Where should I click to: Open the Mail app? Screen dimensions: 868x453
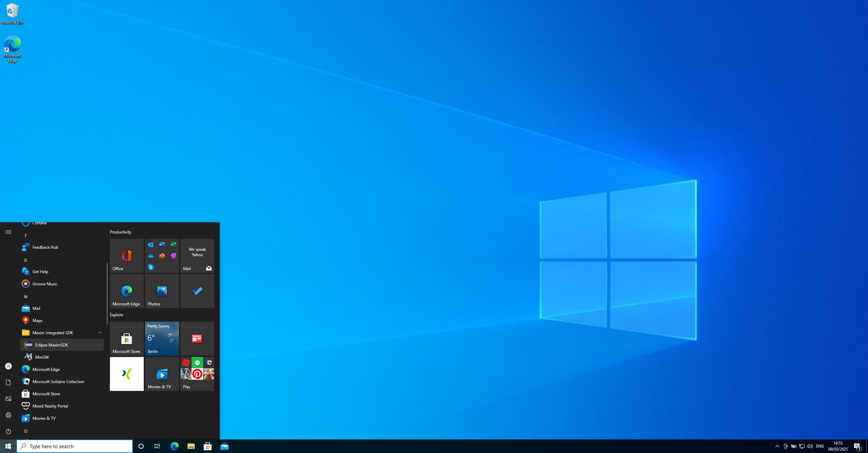point(37,308)
